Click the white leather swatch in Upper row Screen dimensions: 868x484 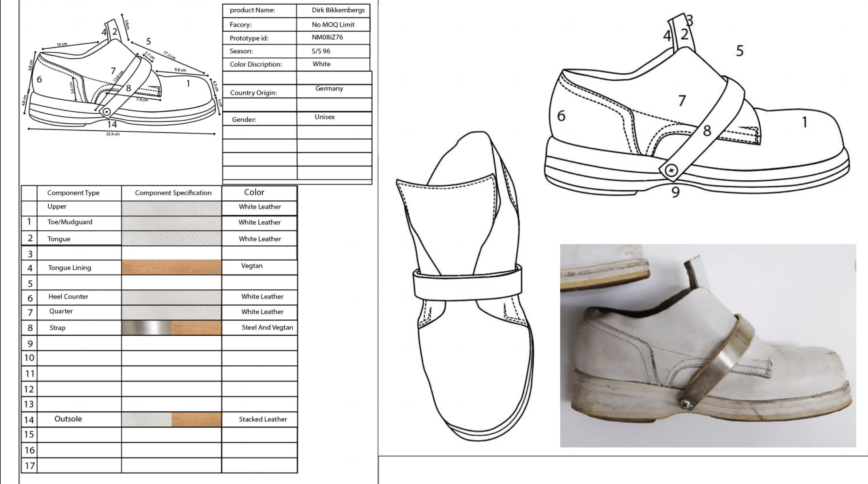coord(172,208)
